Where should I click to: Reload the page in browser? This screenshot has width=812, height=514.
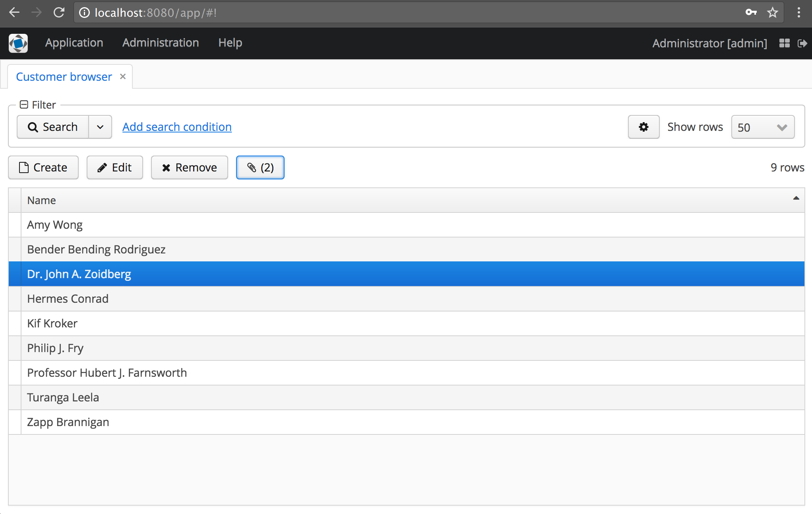tap(59, 13)
